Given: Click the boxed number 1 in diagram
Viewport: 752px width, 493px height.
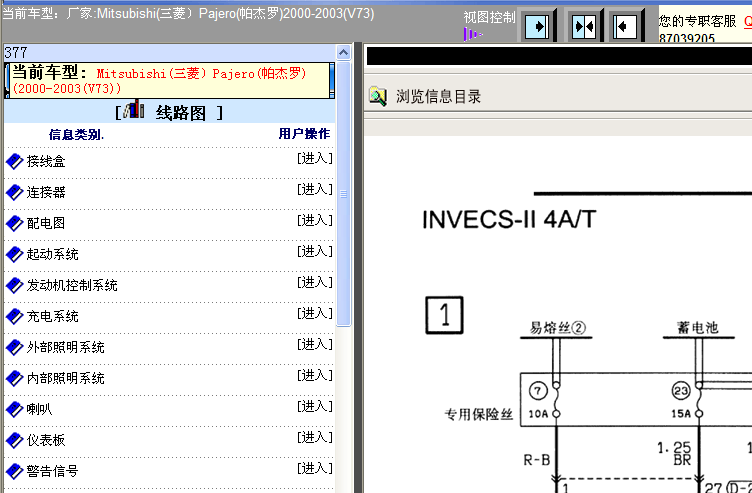Looking at the screenshot, I should click(x=445, y=315).
